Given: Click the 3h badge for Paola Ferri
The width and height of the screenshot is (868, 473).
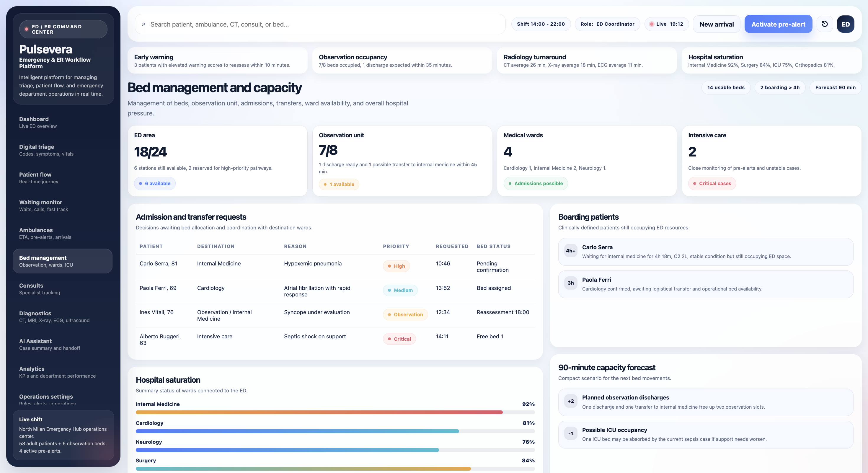Looking at the screenshot, I should 570,283.
